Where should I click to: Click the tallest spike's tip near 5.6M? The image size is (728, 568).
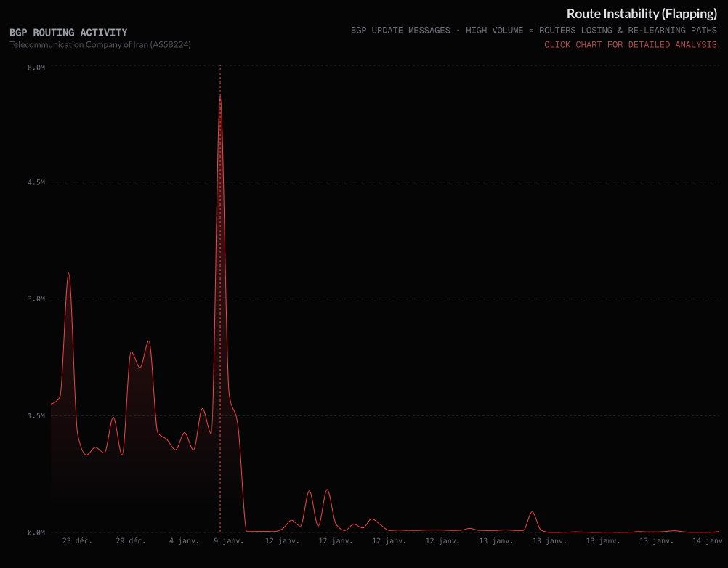click(x=220, y=96)
